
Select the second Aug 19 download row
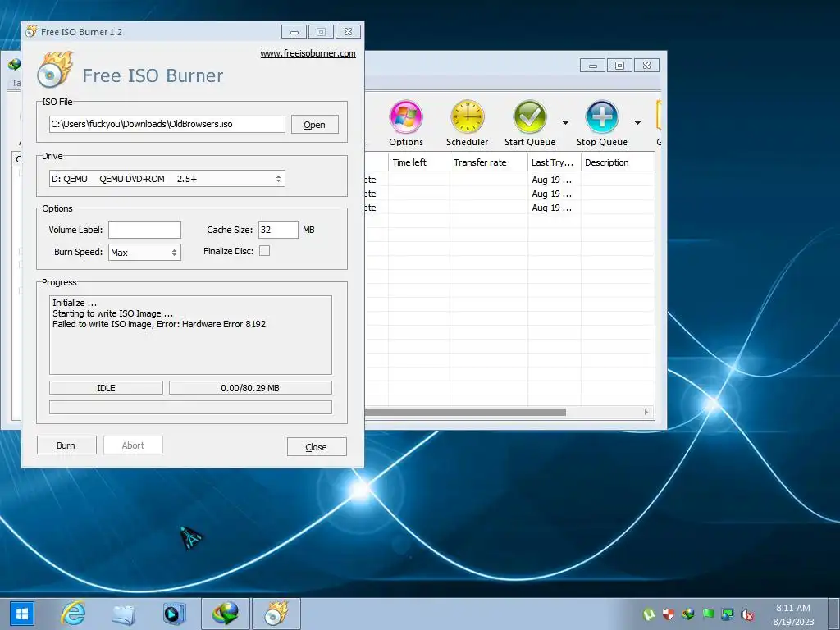tap(509, 194)
